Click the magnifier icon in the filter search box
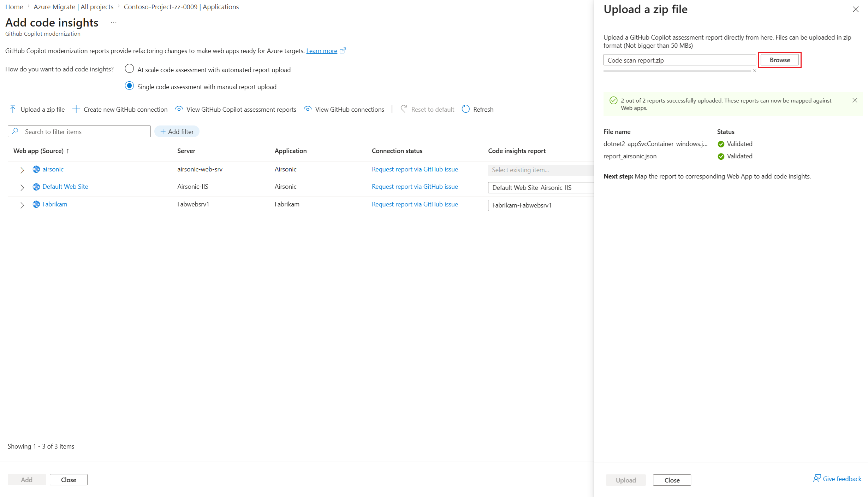The image size is (868, 497). click(x=15, y=131)
